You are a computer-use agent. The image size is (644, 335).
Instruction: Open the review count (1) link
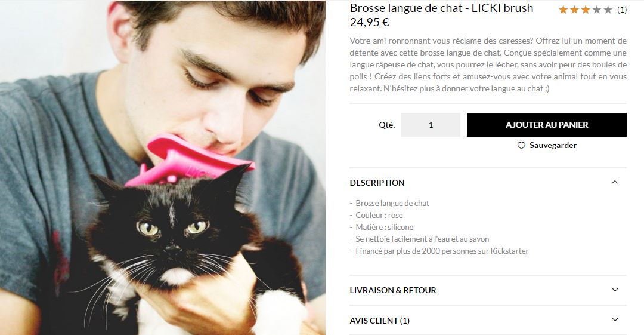[622, 10]
